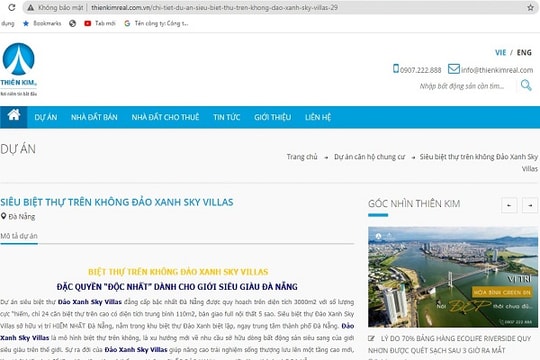The height and width of the screenshot is (360, 540).
Task: Open the GIỚI THIỆU menu
Action: (x=272, y=117)
